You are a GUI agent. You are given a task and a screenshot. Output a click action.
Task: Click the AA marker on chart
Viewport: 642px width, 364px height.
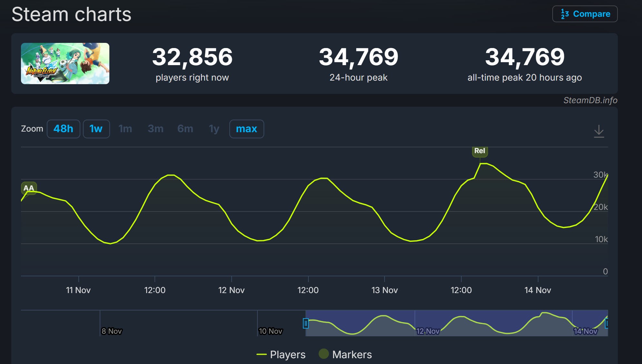click(29, 188)
